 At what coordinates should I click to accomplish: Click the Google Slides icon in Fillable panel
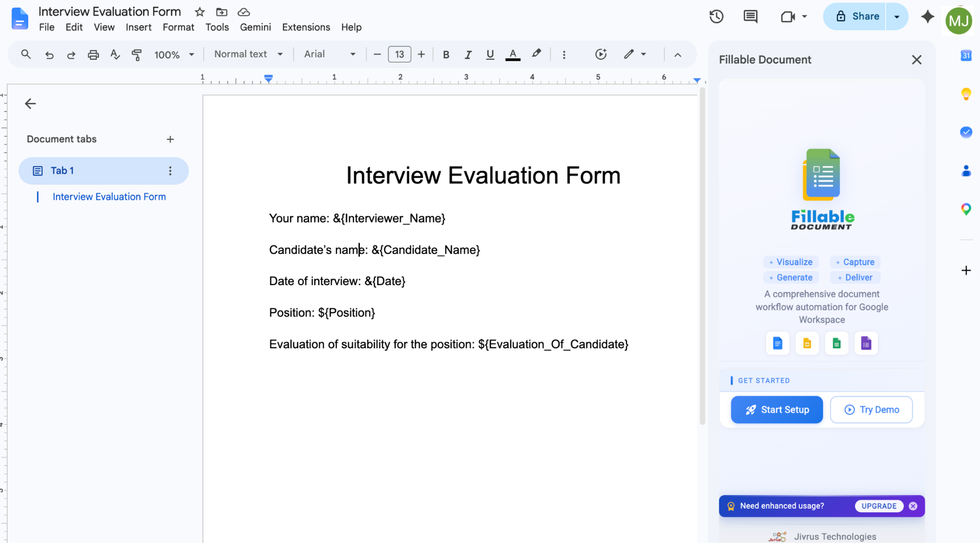pos(807,343)
